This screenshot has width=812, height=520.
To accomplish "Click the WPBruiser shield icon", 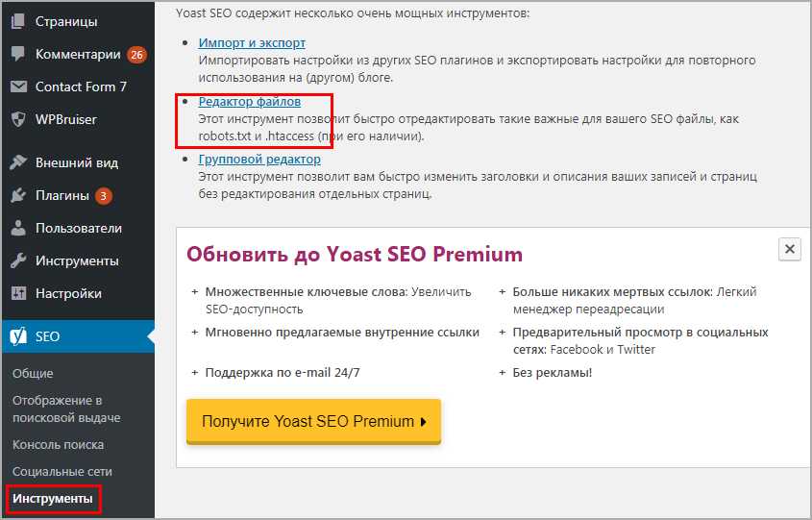I will click(x=18, y=119).
